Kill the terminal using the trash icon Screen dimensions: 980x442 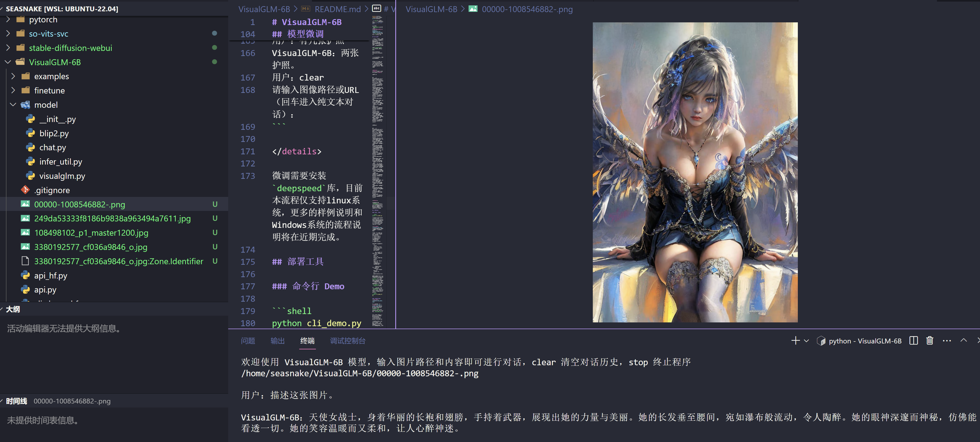tap(929, 341)
